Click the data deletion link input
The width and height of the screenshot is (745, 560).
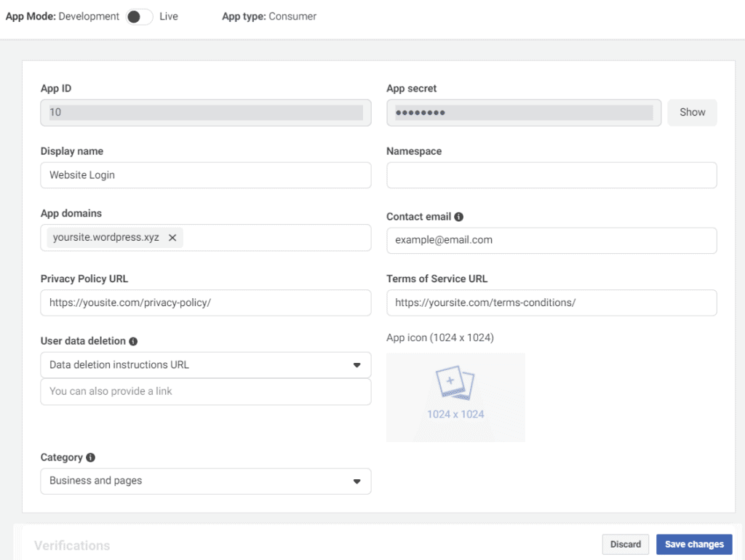point(205,391)
